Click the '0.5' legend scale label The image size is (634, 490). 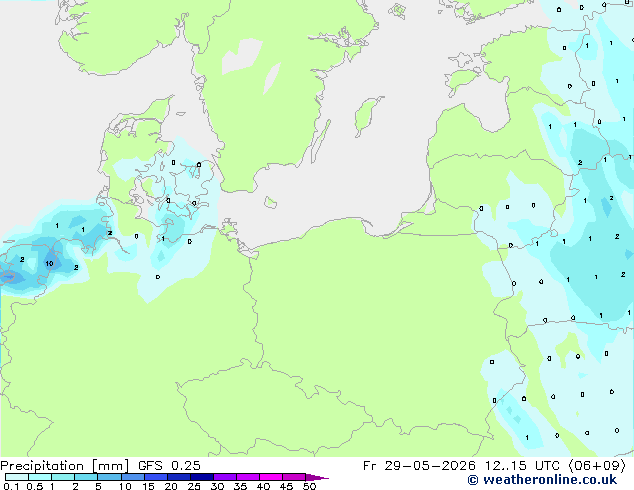point(35,486)
